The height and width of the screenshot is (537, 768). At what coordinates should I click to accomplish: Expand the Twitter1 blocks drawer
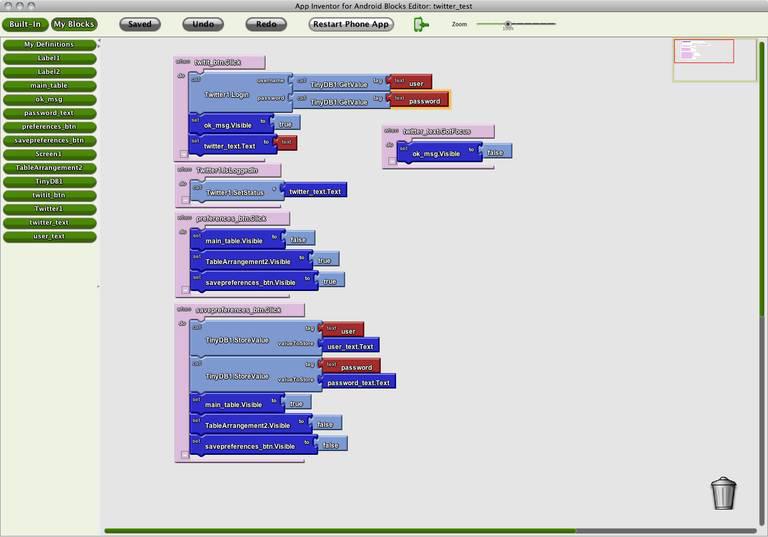coord(49,209)
